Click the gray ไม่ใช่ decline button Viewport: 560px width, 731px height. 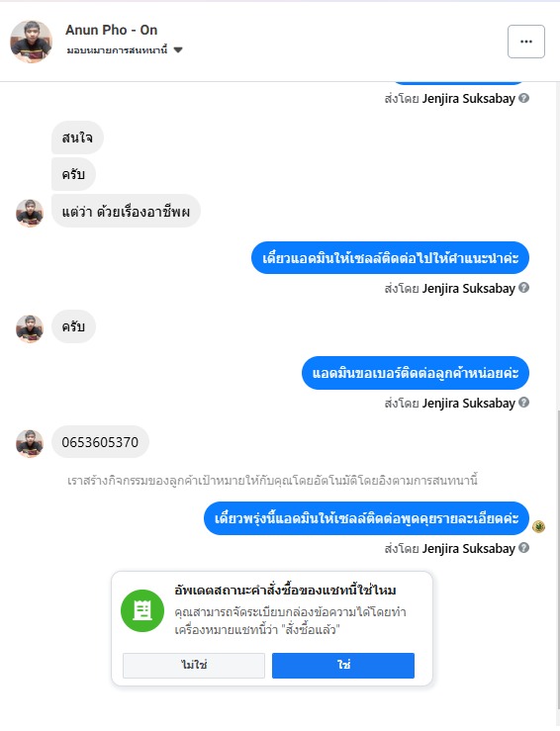pos(194,666)
